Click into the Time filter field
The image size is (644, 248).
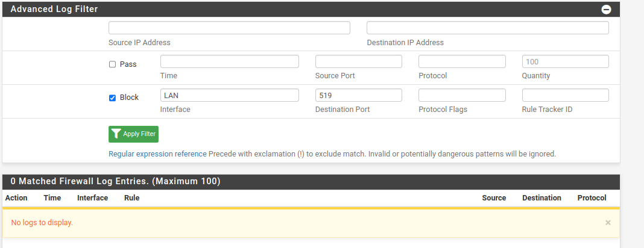[230, 61]
